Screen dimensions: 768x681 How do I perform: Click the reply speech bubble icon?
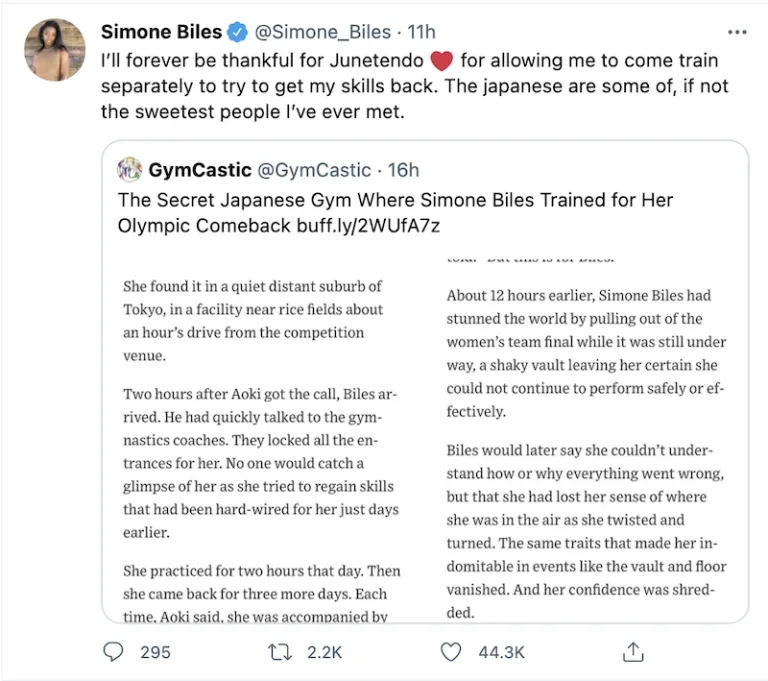pos(115,652)
